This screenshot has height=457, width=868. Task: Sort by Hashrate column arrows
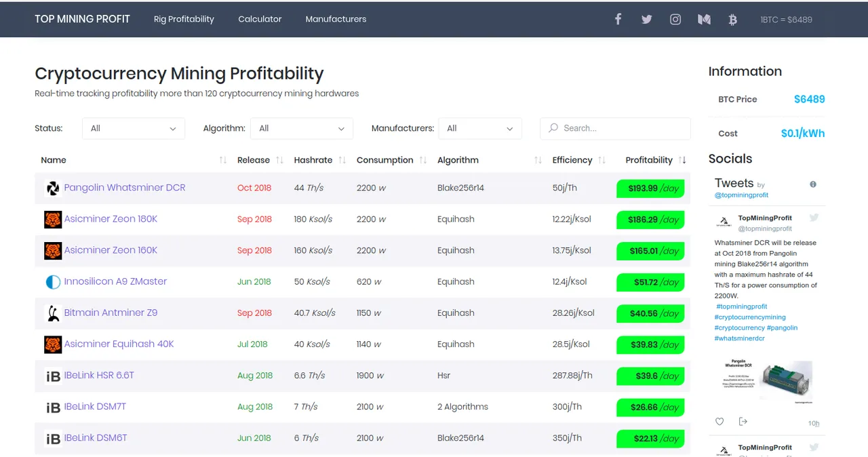342,160
